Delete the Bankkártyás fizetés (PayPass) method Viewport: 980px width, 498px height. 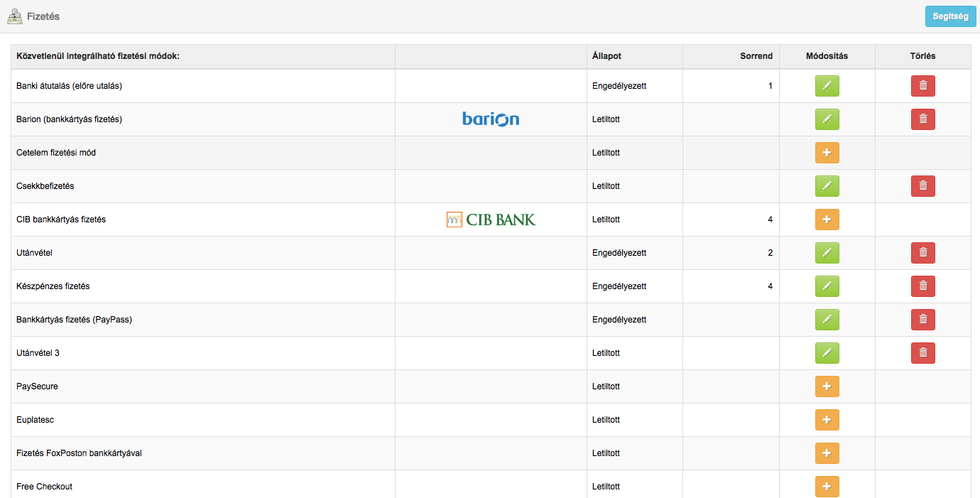(922, 320)
